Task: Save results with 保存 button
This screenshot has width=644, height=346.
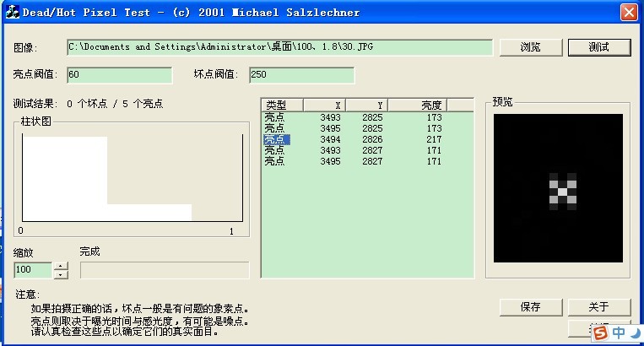Action: pyautogui.click(x=531, y=307)
